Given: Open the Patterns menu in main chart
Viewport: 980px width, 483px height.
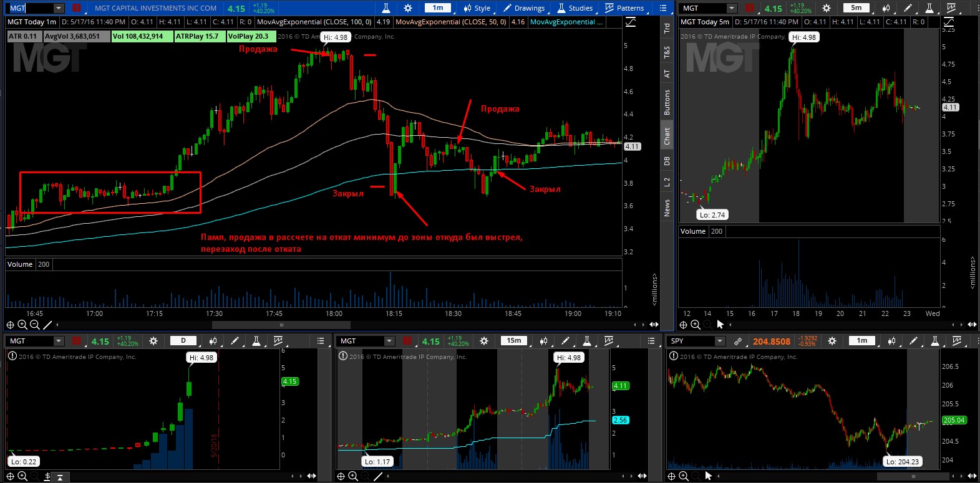Looking at the screenshot, I should (624, 8).
